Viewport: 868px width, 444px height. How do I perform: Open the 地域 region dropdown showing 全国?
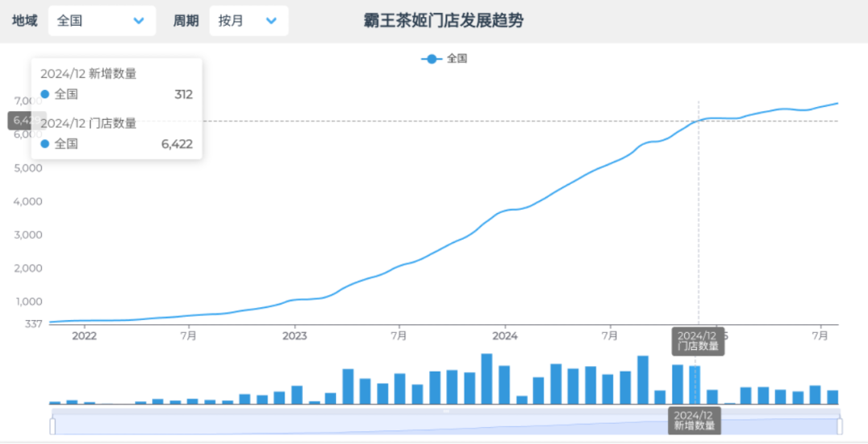pyautogui.click(x=102, y=21)
